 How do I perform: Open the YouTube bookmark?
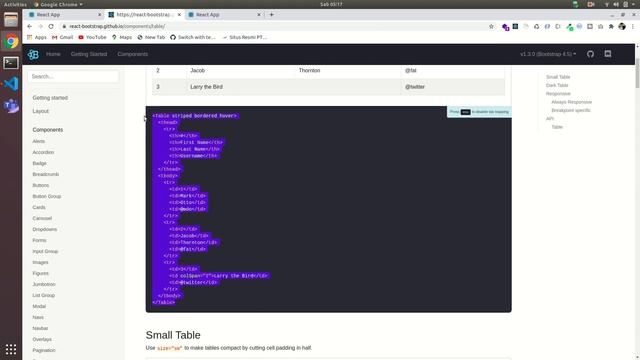(x=92, y=37)
